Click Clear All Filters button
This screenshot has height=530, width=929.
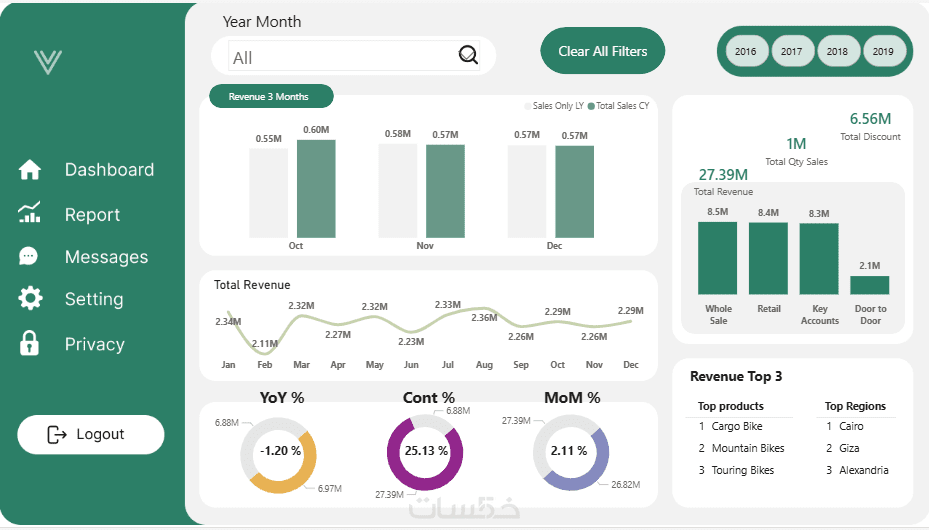tap(603, 51)
